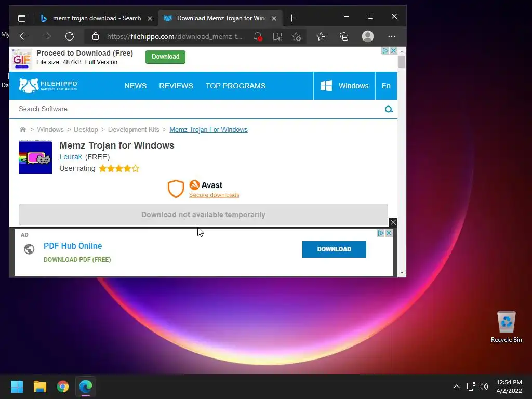Launch Google Chrome from taskbar
This screenshot has width=532, height=399.
[63, 387]
